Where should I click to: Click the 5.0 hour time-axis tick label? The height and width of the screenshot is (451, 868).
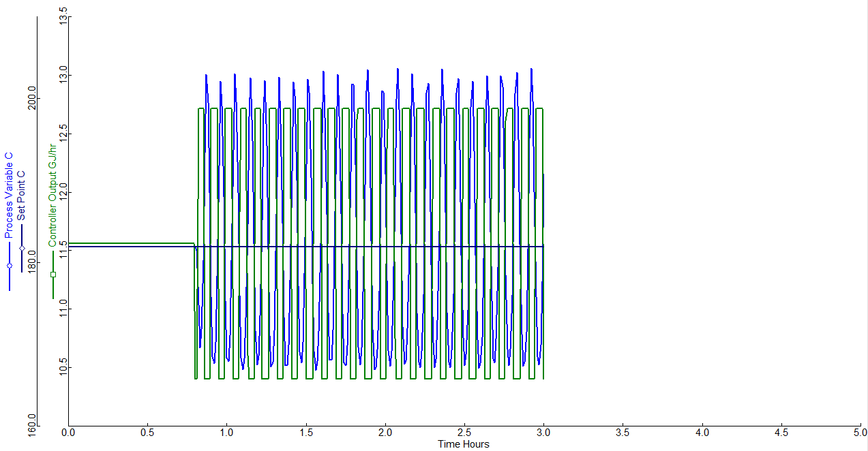click(x=860, y=433)
